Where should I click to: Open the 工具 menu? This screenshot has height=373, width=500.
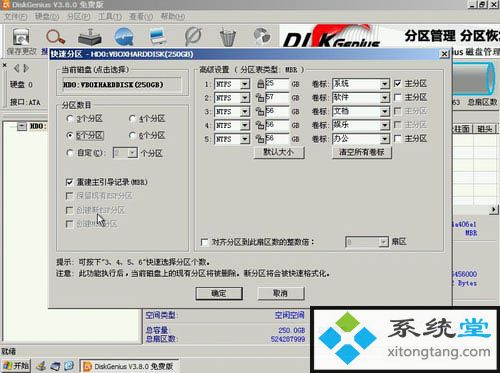click(x=110, y=16)
